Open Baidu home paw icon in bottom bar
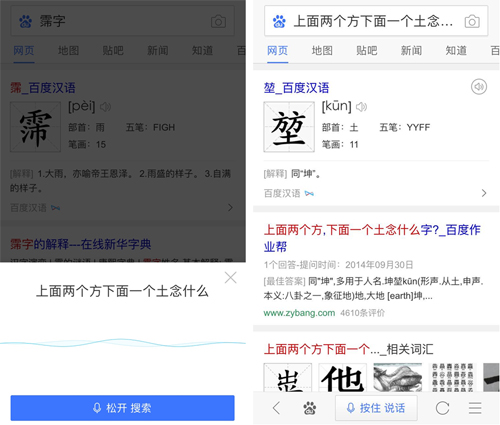The width and height of the screenshot is (500, 425). click(310, 408)
